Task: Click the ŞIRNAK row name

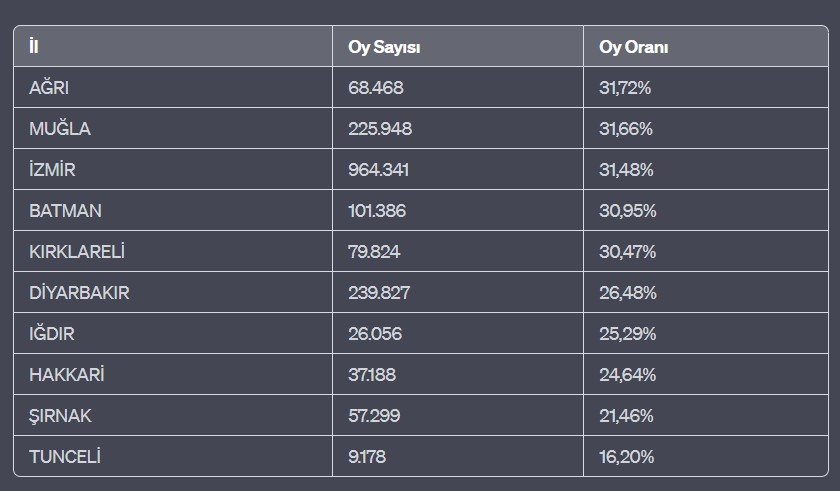Action: coord(60,416)
